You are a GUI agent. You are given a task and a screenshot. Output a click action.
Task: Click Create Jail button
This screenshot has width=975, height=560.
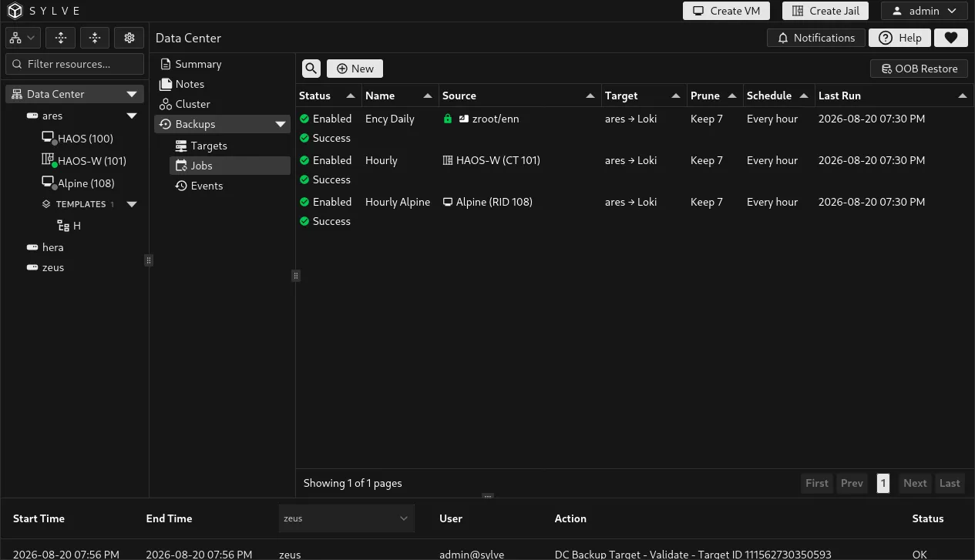coord(825,11)
